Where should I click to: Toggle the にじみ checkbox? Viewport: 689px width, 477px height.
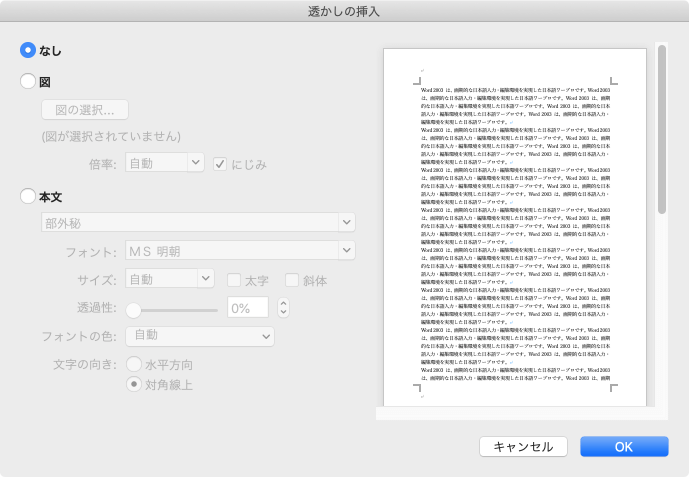pyautogui.click(x=220, y=164)
